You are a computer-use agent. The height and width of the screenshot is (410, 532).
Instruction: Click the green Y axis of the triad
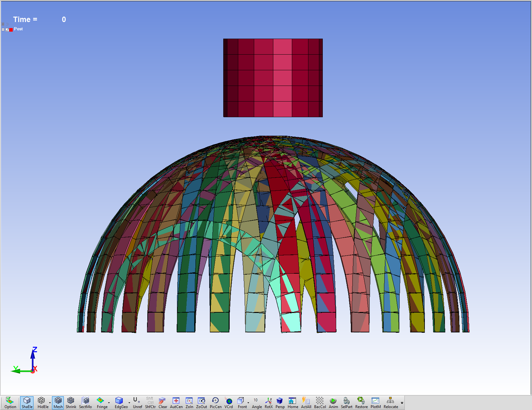pos(21,370)
